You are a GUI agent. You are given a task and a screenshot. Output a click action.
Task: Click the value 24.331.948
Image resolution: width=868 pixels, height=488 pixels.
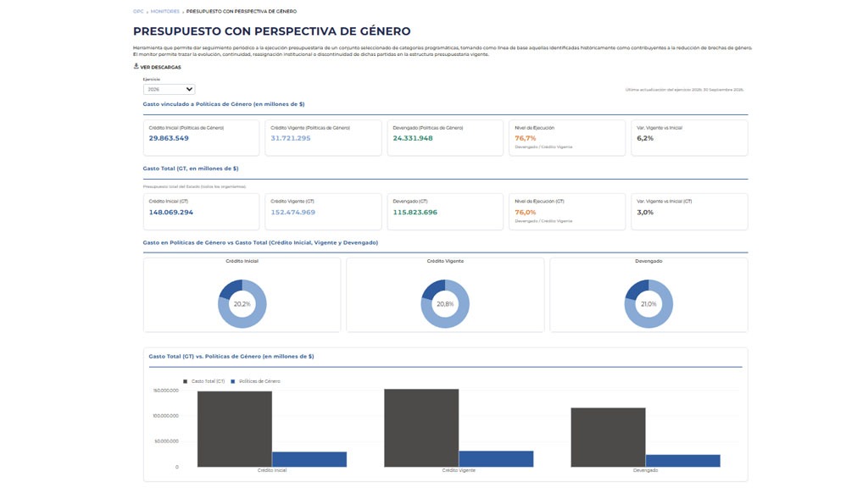(413, 138)
